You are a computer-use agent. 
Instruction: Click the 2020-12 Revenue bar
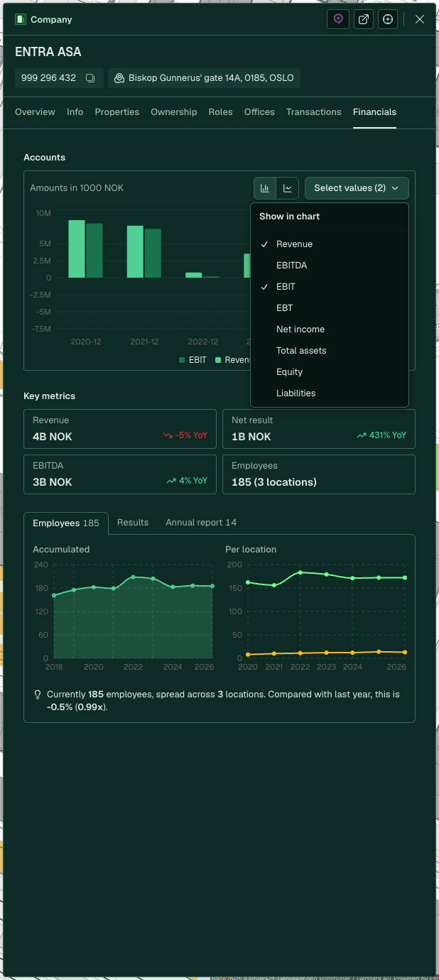click(77, 249)
